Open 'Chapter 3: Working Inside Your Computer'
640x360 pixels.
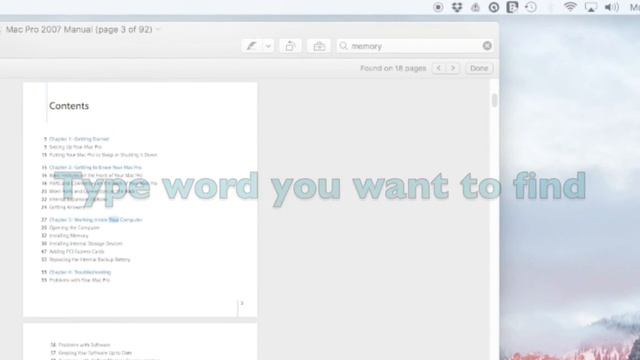(96, 220)
